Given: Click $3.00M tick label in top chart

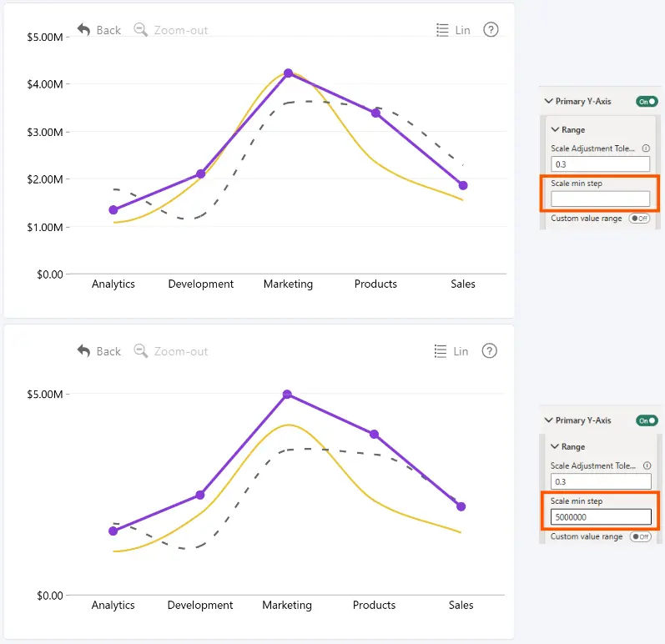Looking at the screenshot, I should [x=45, y=133].
